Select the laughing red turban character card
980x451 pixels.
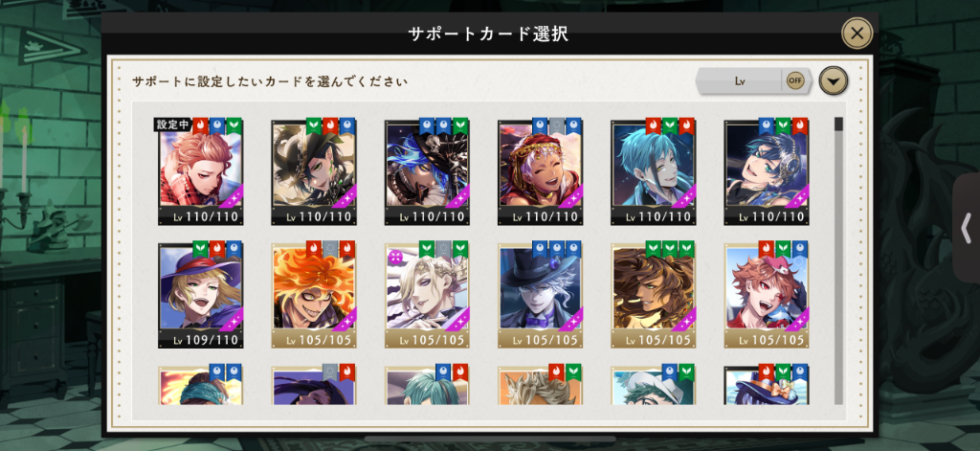[x=541, y=172]
